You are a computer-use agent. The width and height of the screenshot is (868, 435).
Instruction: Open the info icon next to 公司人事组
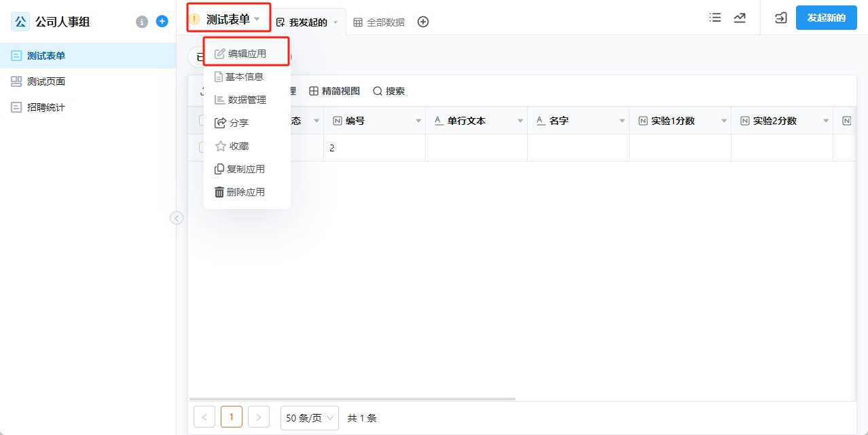click(142, 21)
